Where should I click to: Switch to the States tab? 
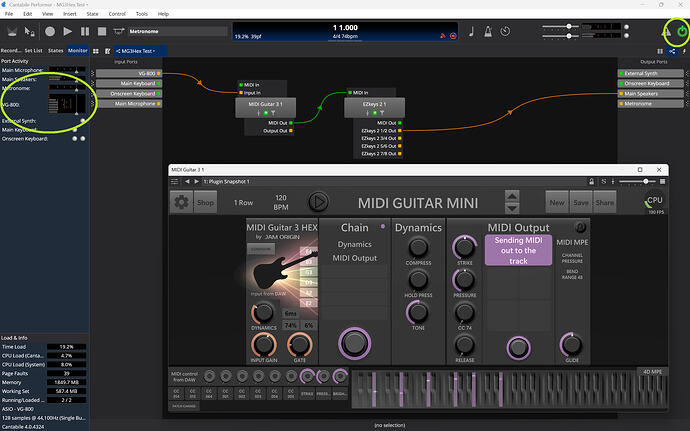pos(55,49)
